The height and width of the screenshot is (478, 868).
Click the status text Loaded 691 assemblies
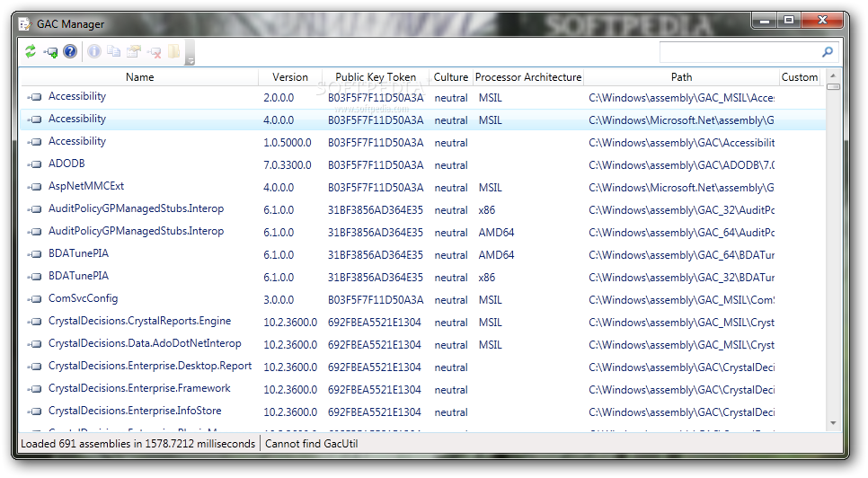[137, 444]
